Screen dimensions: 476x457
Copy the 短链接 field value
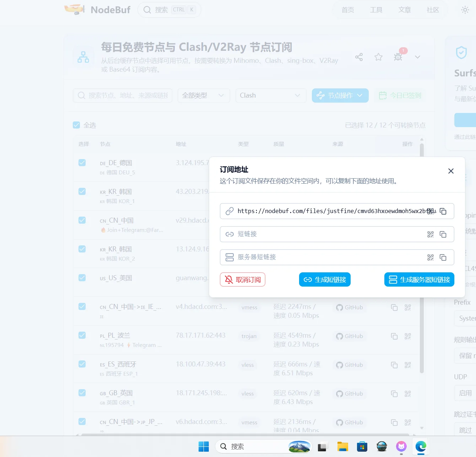coord(443,234)
